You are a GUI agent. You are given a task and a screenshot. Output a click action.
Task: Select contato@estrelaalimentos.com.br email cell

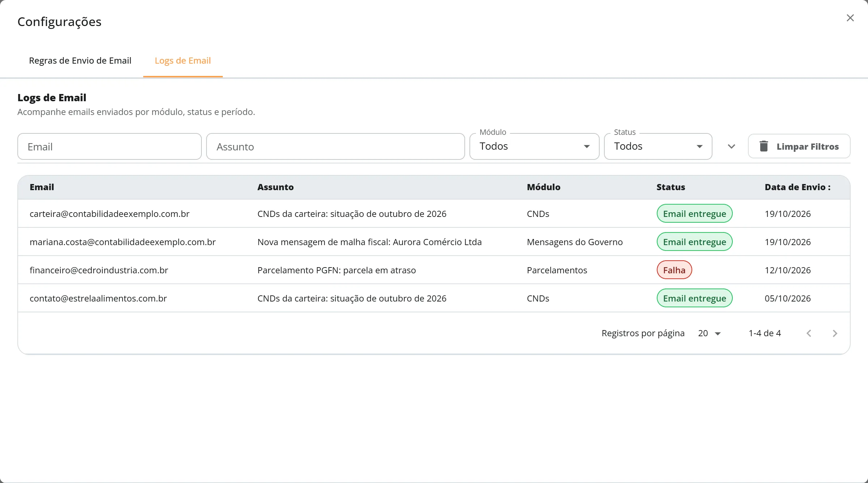98,298
